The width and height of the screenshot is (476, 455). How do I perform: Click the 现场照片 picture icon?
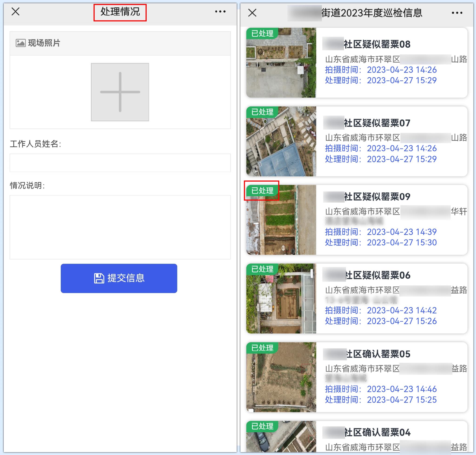(21, 43)
